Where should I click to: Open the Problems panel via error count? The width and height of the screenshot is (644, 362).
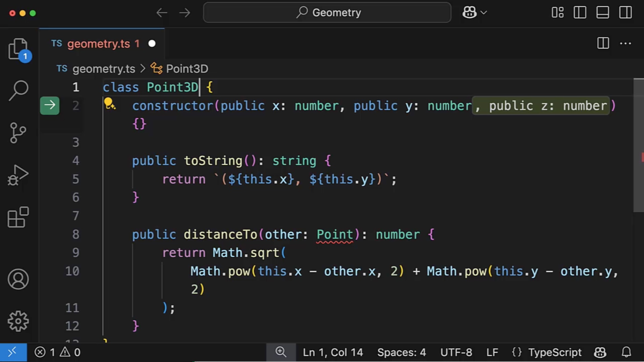point(45,352)
